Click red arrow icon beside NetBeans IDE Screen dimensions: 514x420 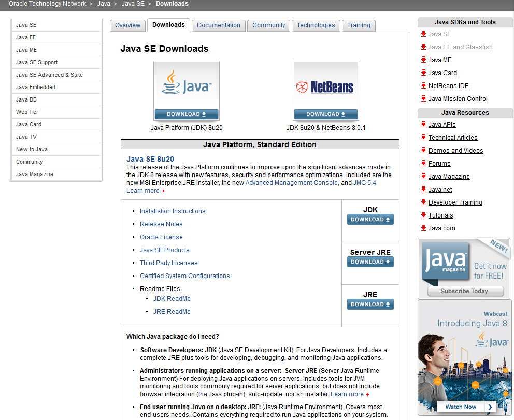(423, 85)
